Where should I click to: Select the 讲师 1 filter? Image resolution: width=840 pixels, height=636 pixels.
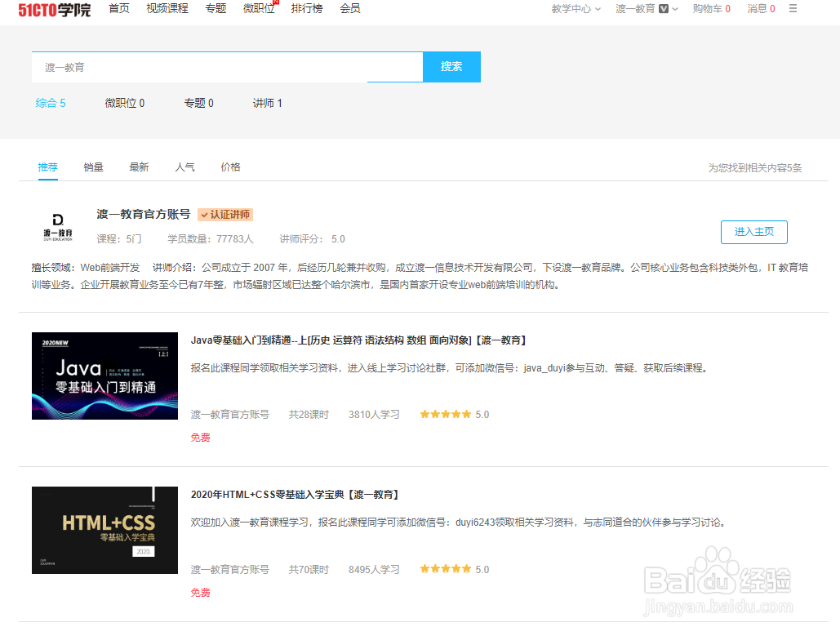click(267, 103)
